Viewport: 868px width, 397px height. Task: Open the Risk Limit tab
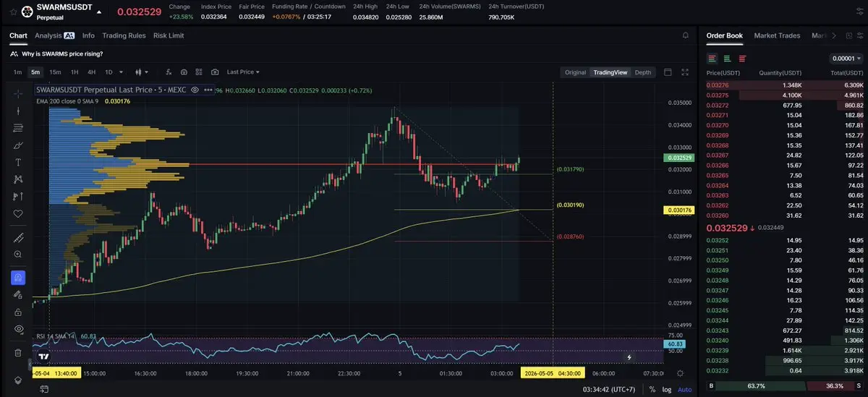(x=169, y=35)
